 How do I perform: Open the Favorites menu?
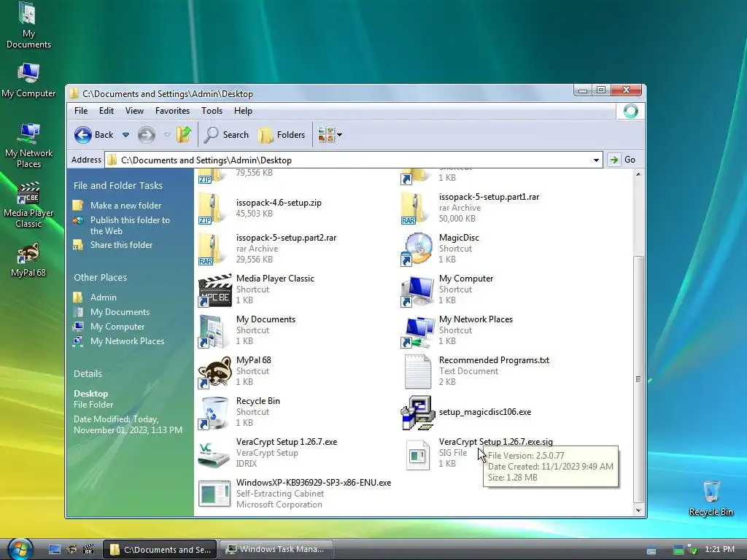[172, 111]
